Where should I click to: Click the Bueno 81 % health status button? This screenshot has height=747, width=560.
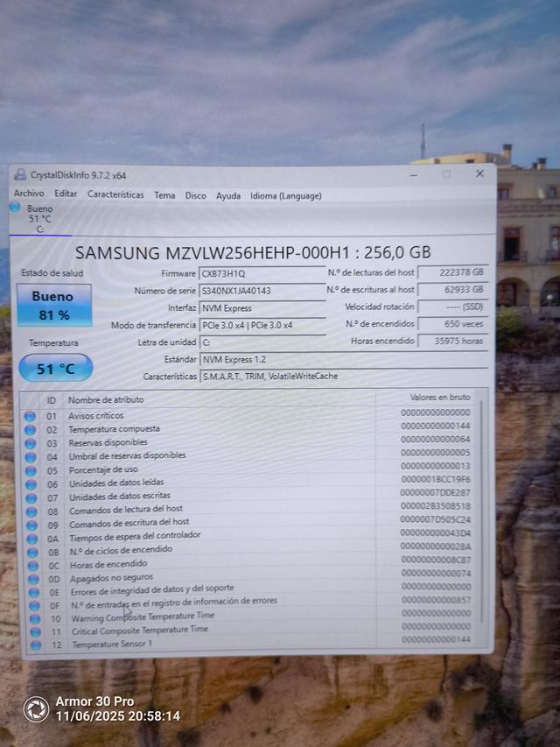point(54,305)
